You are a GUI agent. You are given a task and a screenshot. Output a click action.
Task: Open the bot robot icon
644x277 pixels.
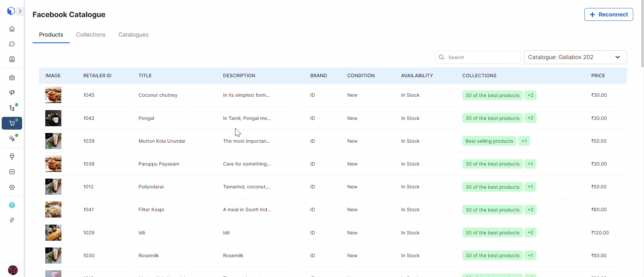pyautogui.click(x=12, y=78)
